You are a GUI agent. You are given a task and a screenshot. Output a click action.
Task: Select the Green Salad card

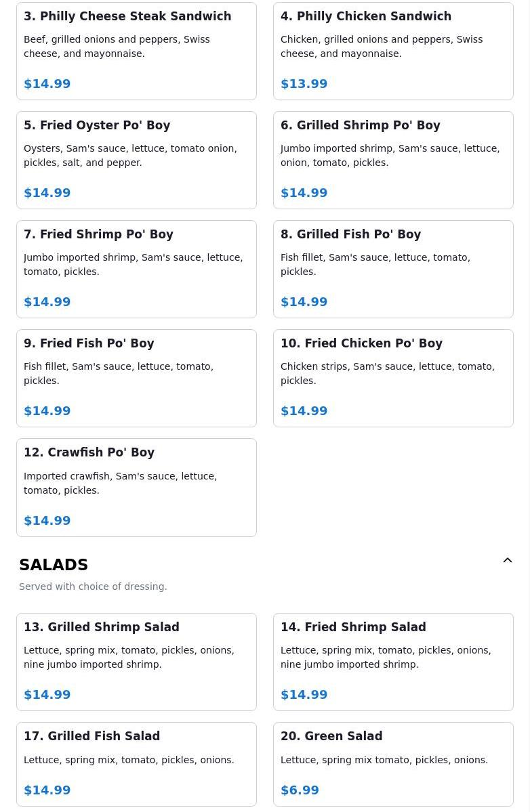click(x=393, y=764)
